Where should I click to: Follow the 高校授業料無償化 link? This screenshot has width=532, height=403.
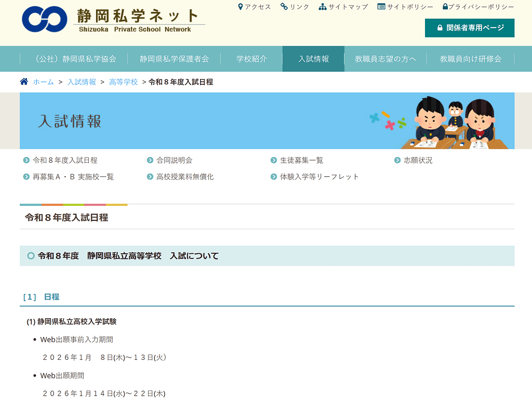[x=184, y=177]
